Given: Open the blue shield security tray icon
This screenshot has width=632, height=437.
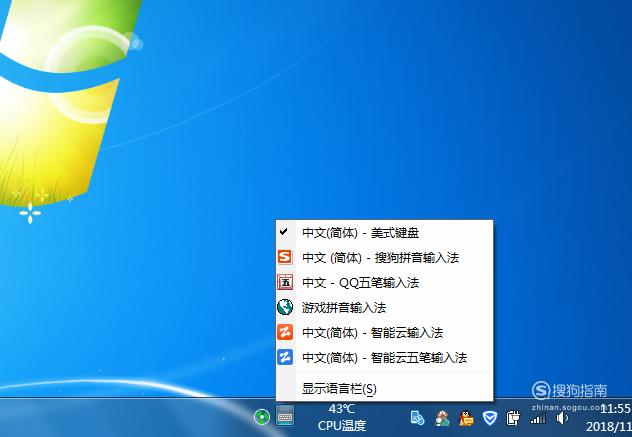Looking at the screenshot, I should [x=490, y=418].
